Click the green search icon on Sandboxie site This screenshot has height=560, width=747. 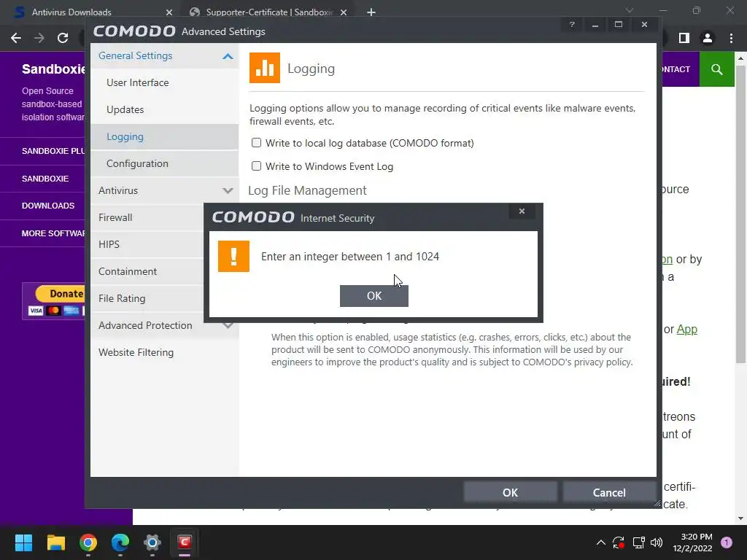pos(716,69)
